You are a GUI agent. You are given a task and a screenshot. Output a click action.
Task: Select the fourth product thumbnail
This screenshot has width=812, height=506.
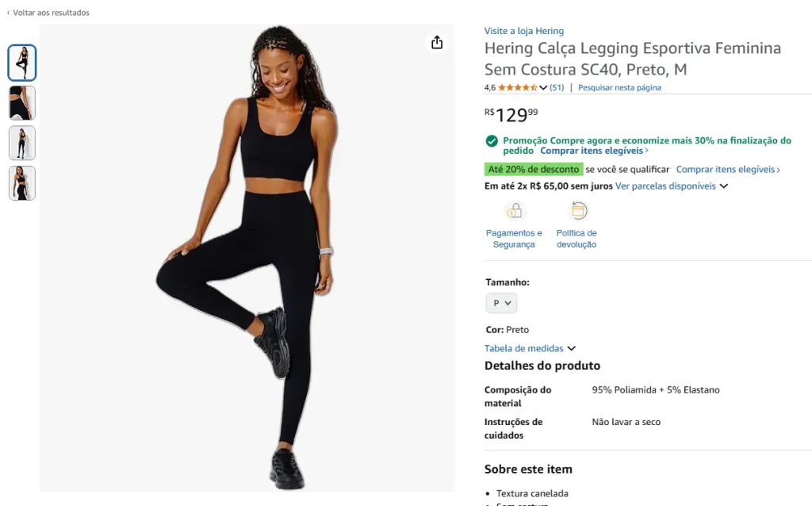click(22, 183)
